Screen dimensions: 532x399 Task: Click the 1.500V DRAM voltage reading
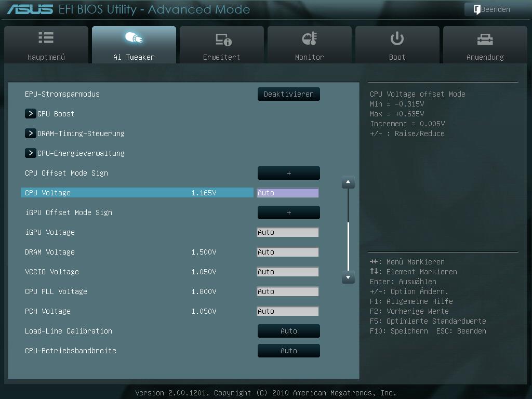click(204, 252)
